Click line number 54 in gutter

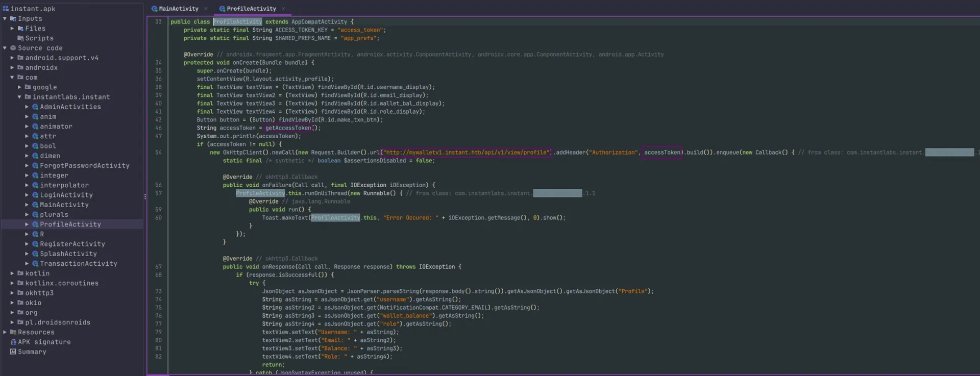coord(158,153)
